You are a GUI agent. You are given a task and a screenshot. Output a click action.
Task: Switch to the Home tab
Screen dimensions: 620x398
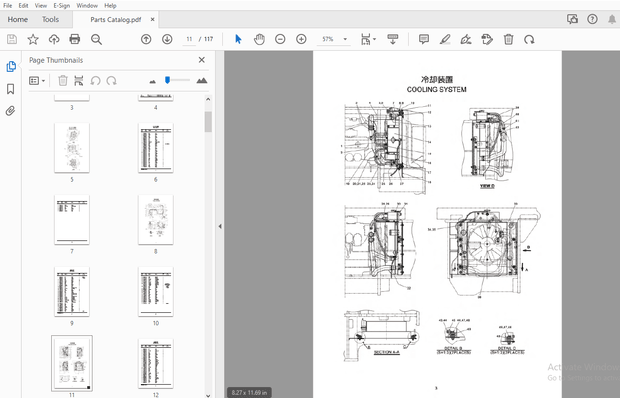17,19
